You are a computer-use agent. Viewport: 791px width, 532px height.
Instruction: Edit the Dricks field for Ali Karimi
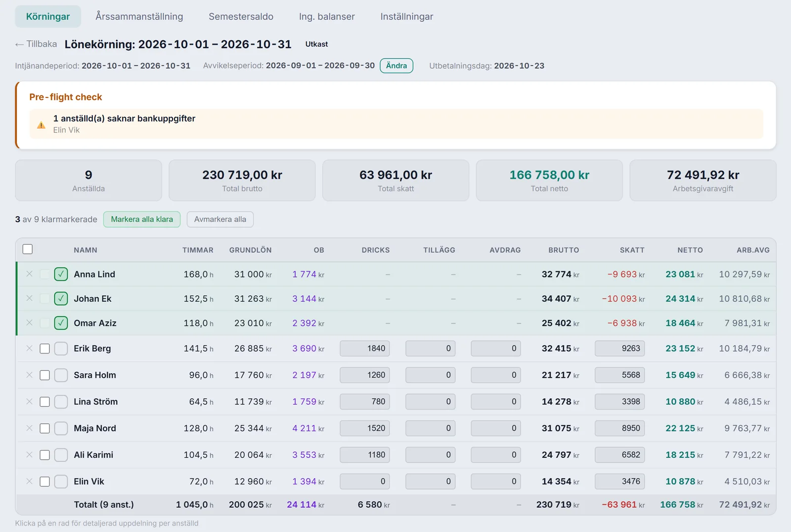pos(365,455)
